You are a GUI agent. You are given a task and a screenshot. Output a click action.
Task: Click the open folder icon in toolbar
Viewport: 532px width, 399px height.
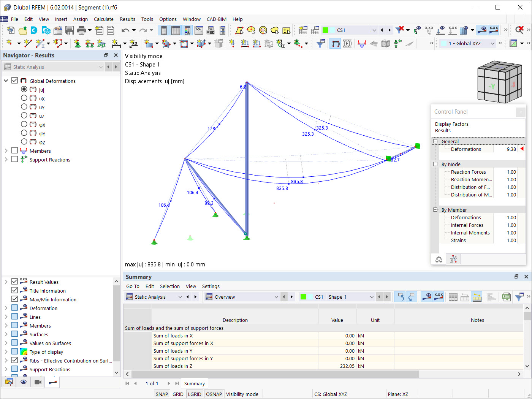point(23,30)
